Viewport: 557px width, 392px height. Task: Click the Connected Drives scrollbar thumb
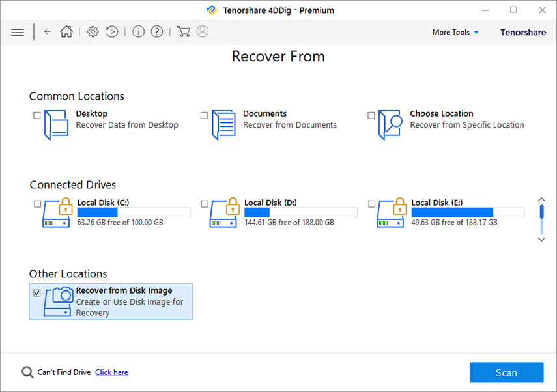coord(541,212)
